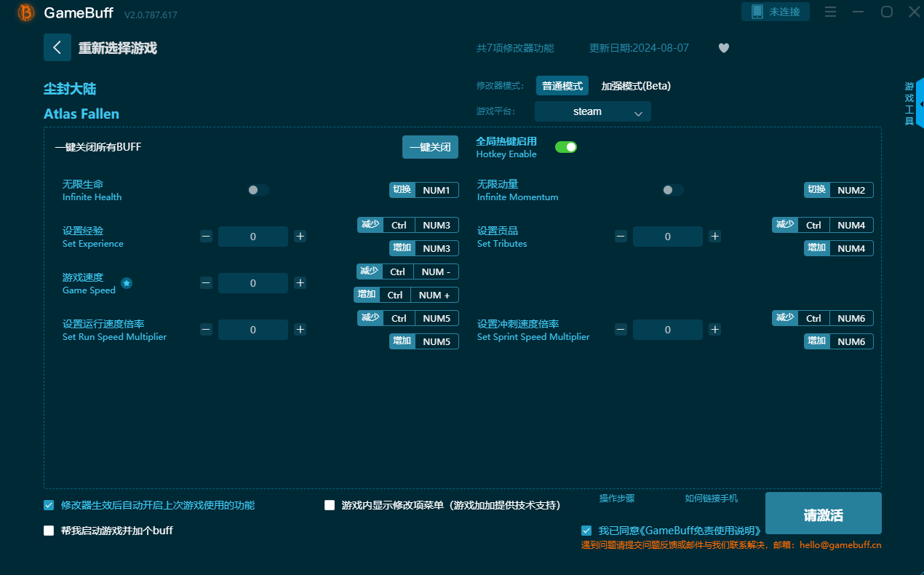
Task: Click 减少 Ctrl NUM - Game Speed hotkey
Action: click(x=408, y=271)
